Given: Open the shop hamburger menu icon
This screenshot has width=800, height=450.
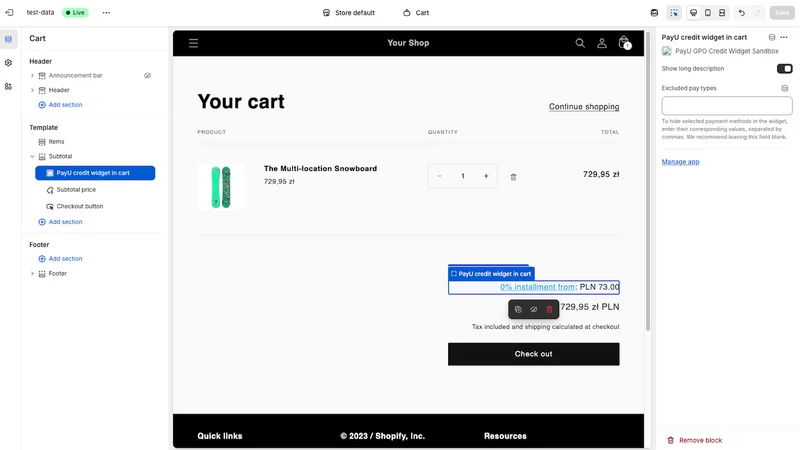Looking at the screenshot, I should [193, 43].
